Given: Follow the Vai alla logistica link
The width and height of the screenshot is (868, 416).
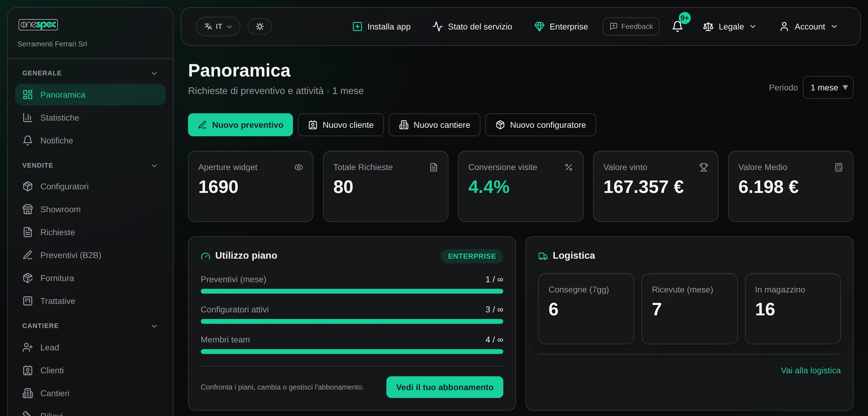Looking at the screenshot, I should coord(811,370).
